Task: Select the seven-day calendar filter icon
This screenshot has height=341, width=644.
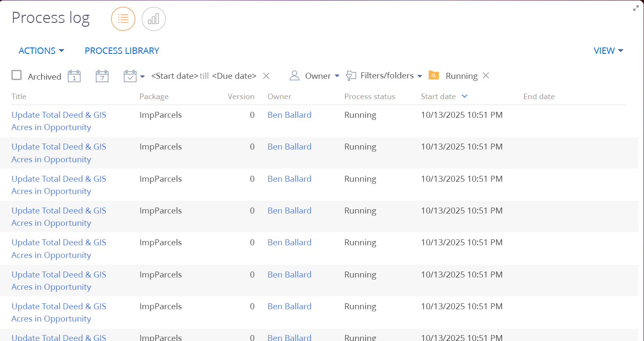Action: click(102, 76)
